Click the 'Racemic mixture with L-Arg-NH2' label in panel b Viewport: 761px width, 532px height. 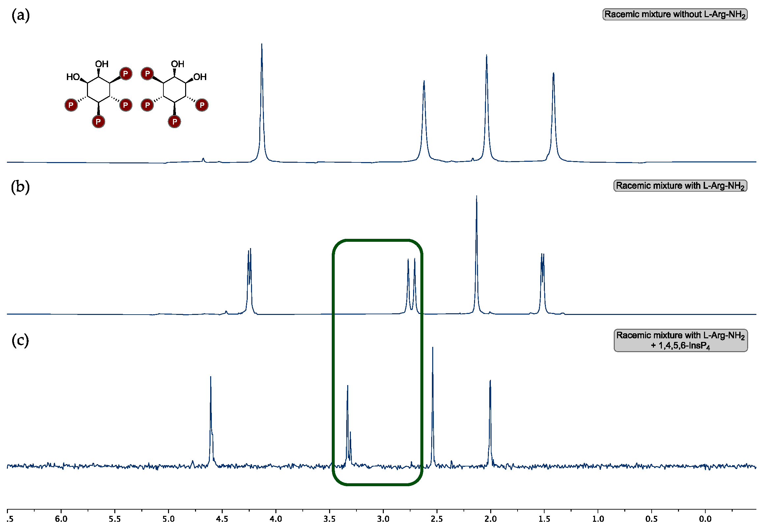(x=680, y=185)
